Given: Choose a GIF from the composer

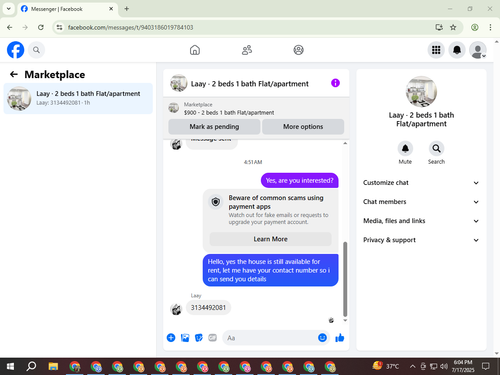Looking at the screenshot, I should [213, 338].
